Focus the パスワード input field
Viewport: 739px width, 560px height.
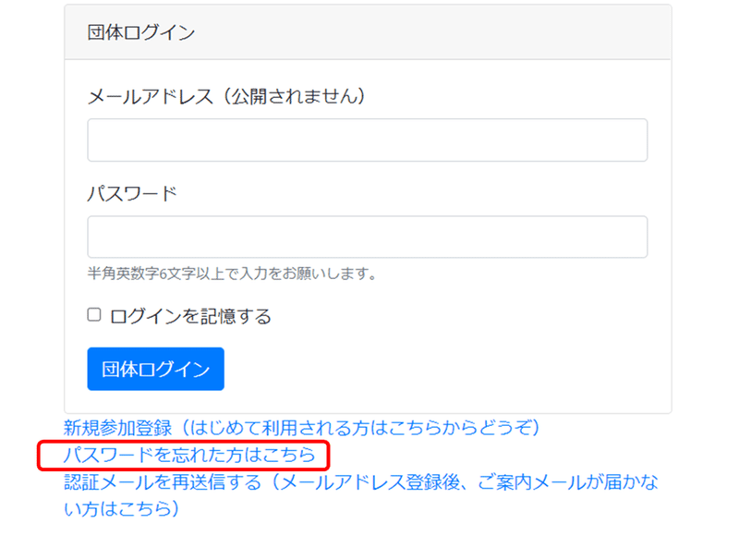(x=367, y=237)
